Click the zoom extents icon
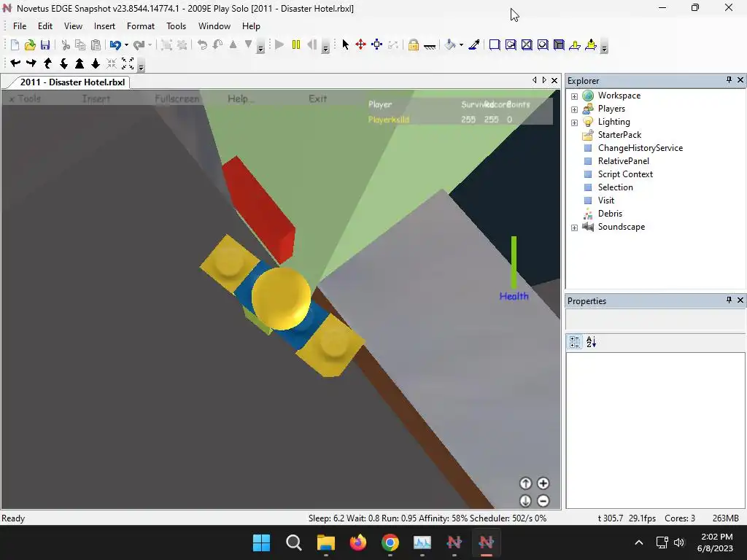The width and height of the screenshot is (747, 560). tap(128, 63)
